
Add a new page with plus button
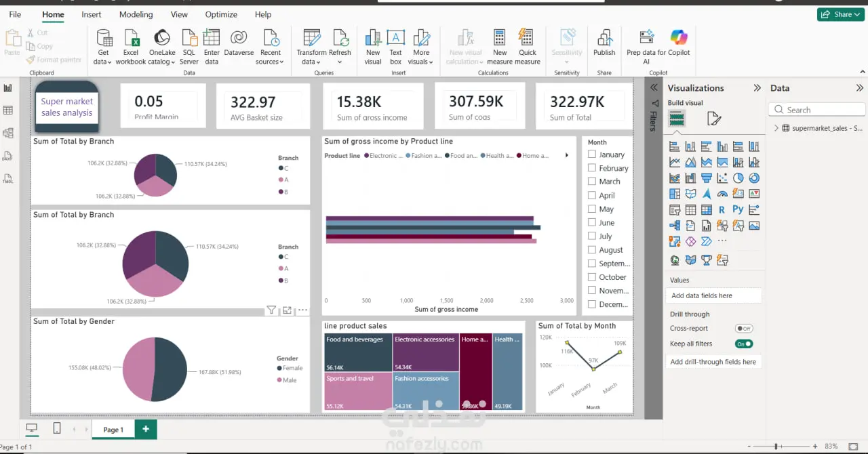click(146, 429)
